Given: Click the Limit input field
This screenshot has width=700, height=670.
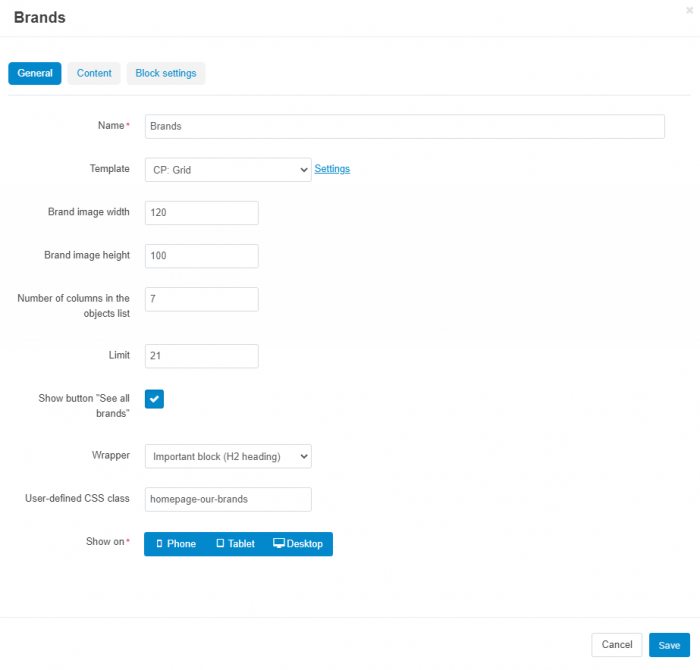Looking at the screenshot, I should [201, 356].
